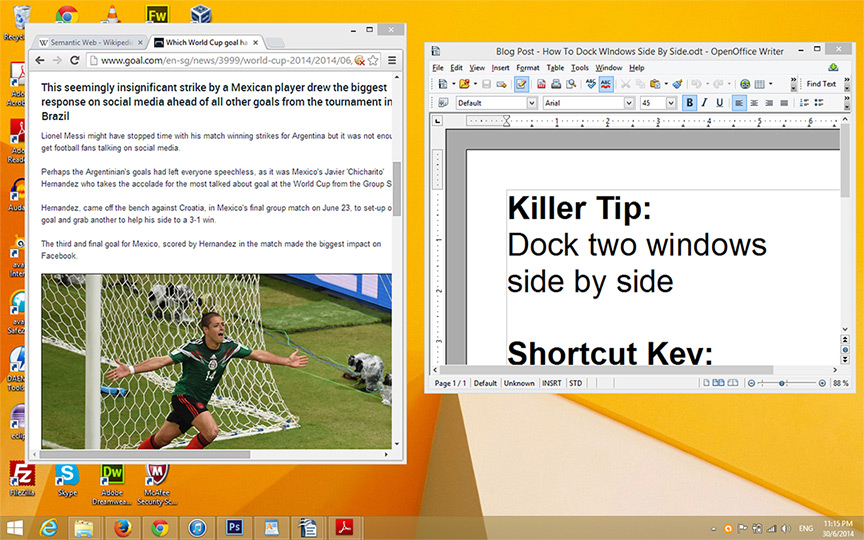This screenshot has width=864, height=540.
Task: Open the Format menu in Writer
Action: (x=528, y=68)
